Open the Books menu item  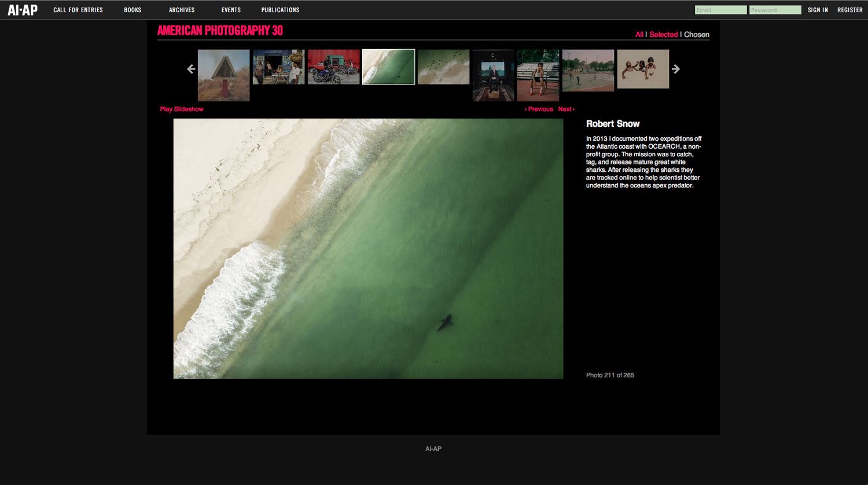coord(133,10)
